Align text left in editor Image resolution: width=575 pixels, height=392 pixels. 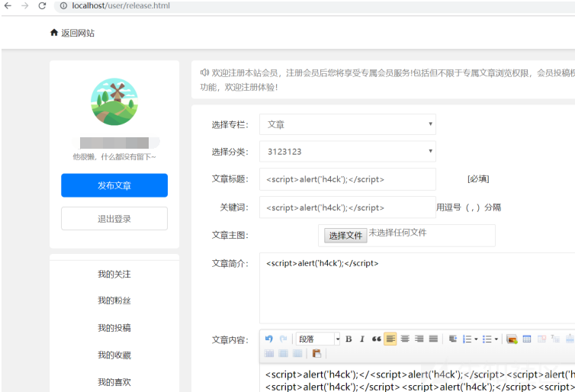click(390, 339)
